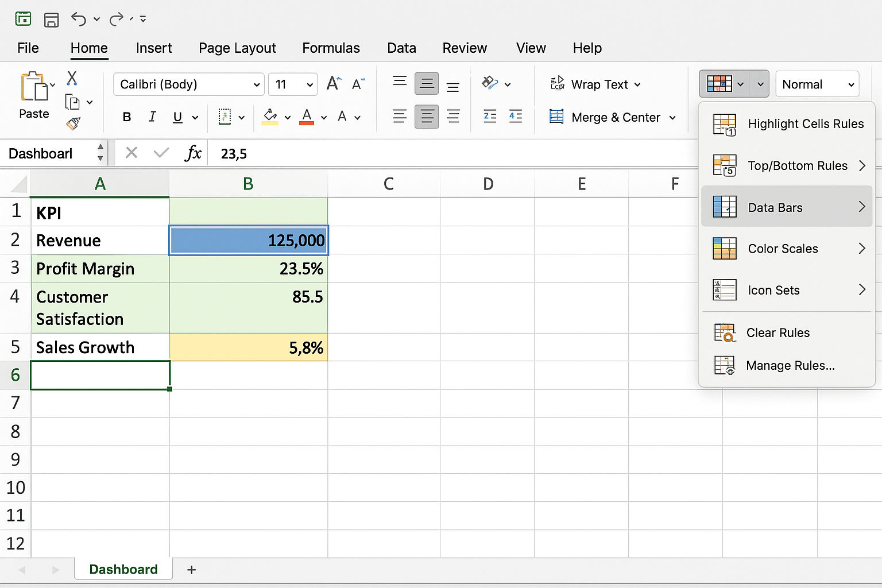Center text horizontally
This screenshot has height=588, width=882.
point(427,117)
